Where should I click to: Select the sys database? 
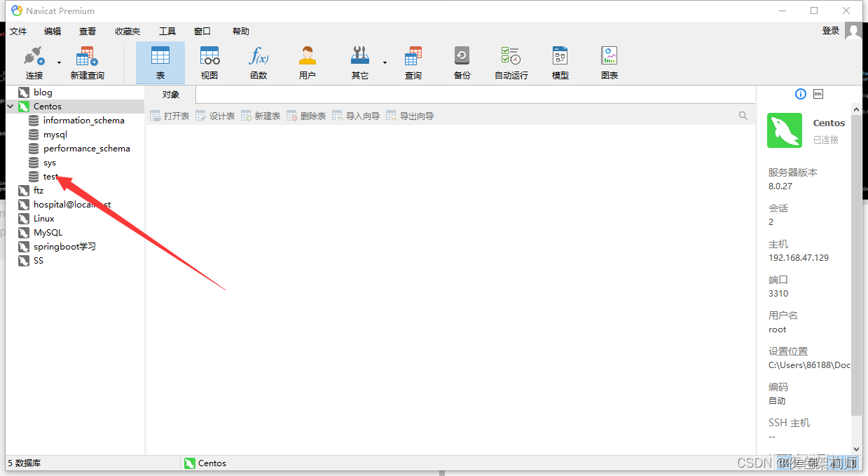tap(49, 163)
